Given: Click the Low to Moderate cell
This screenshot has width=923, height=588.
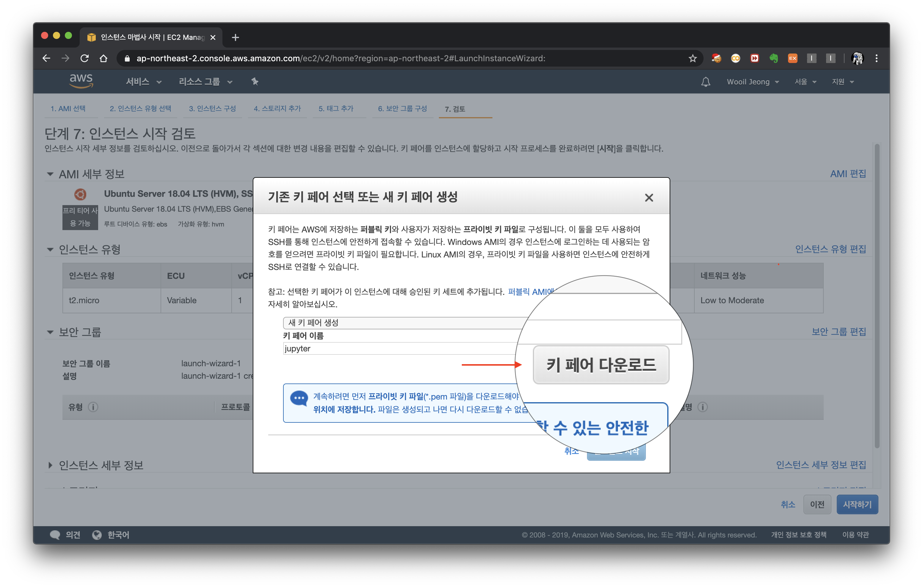Looking at the screenshot, I should [x=759, y=301].
